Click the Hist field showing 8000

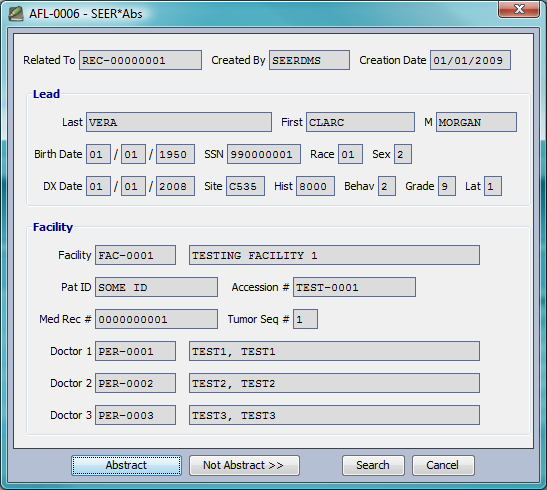315,186
